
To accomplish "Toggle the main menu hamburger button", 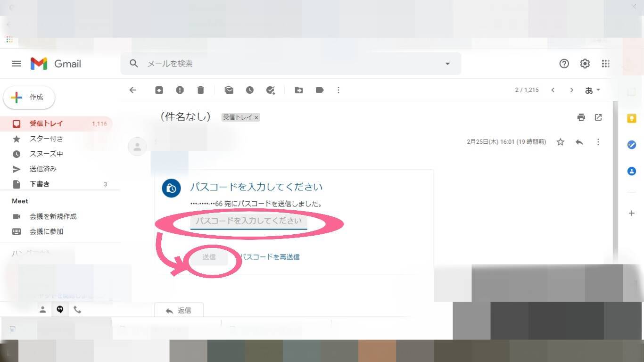I will 17,64.
